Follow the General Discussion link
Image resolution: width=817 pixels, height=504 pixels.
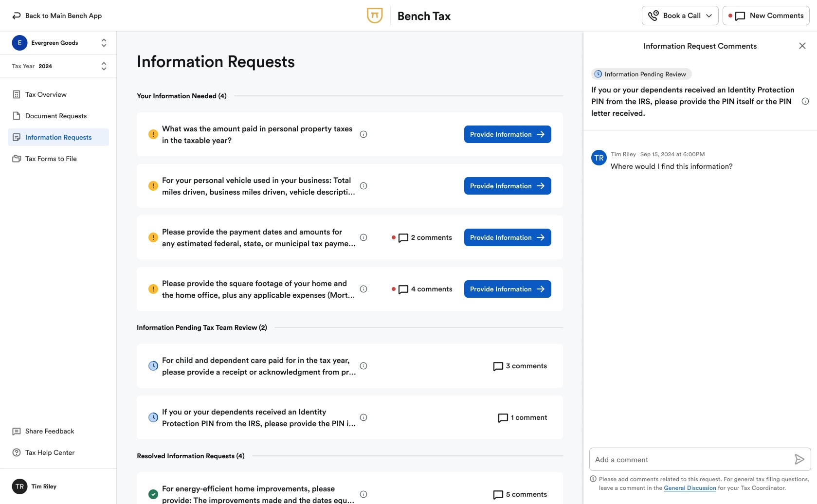click(690, 488)
